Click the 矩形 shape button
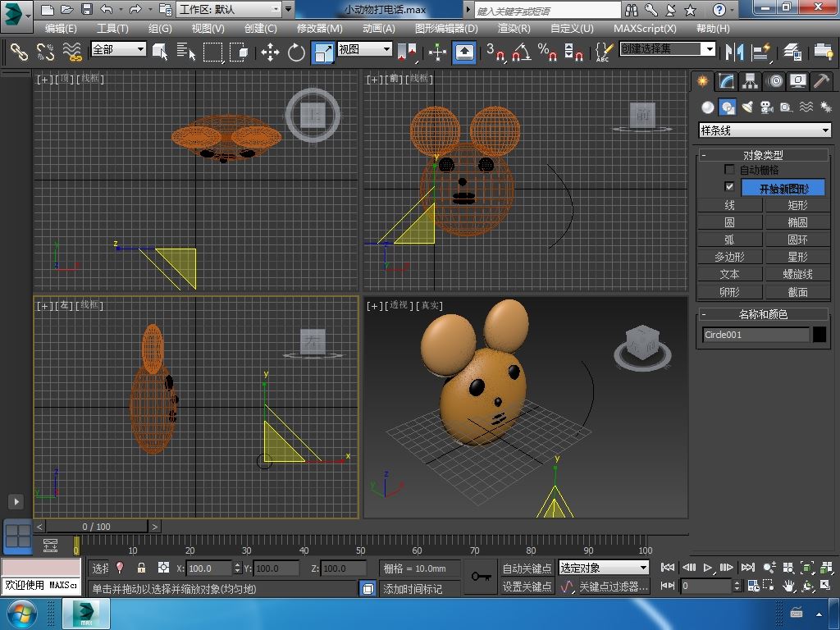Screen dimensions: 840x630 pos(797,205)
